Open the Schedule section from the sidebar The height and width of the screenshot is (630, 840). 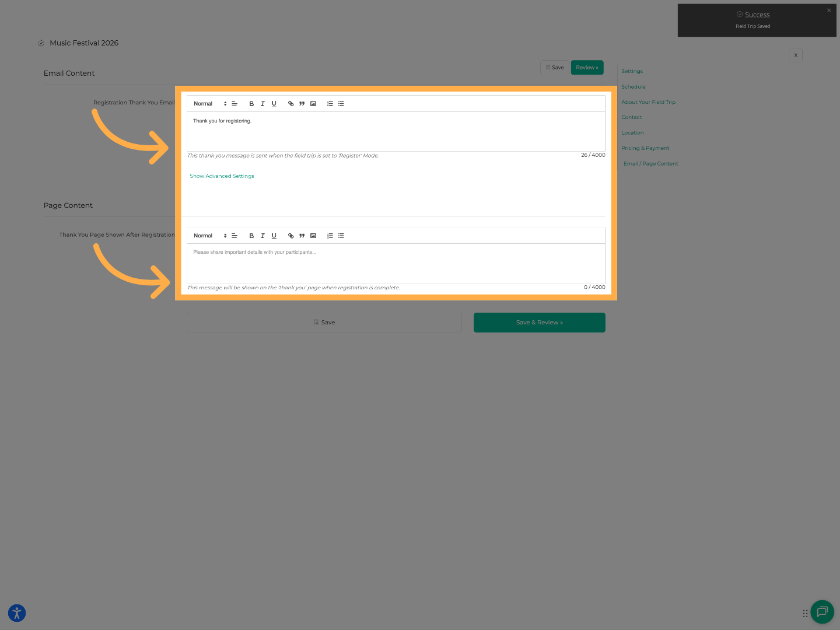(633, 86)
